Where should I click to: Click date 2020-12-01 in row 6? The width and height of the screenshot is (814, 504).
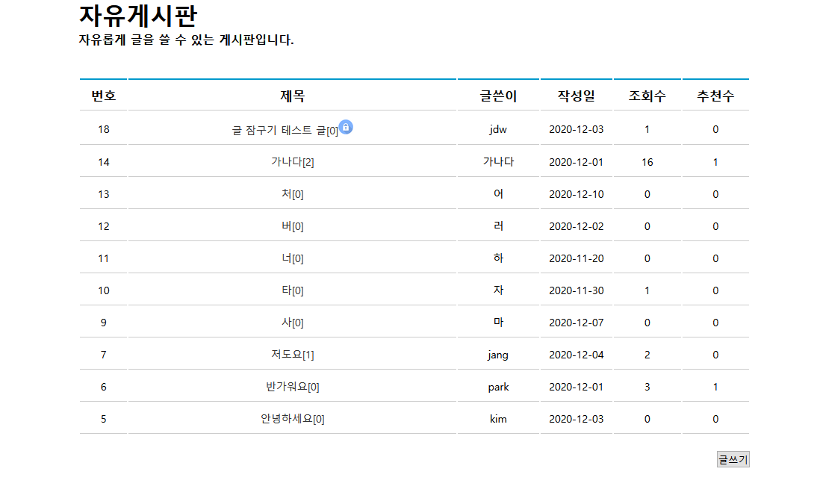(577, 387)
